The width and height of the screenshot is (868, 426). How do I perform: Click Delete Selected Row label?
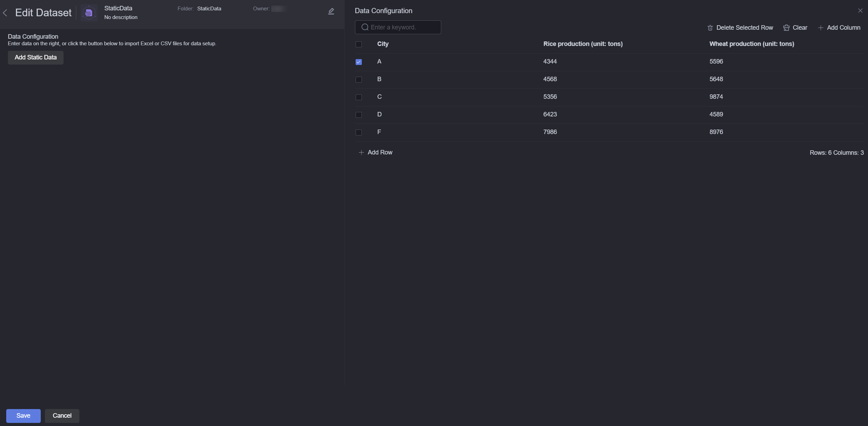click(x=744, y=28)
